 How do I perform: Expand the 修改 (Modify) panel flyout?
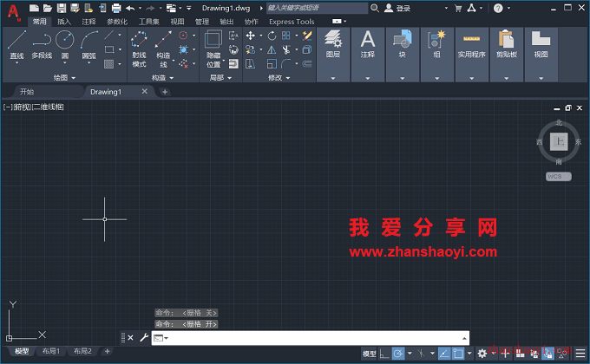[x=279, y=77]
